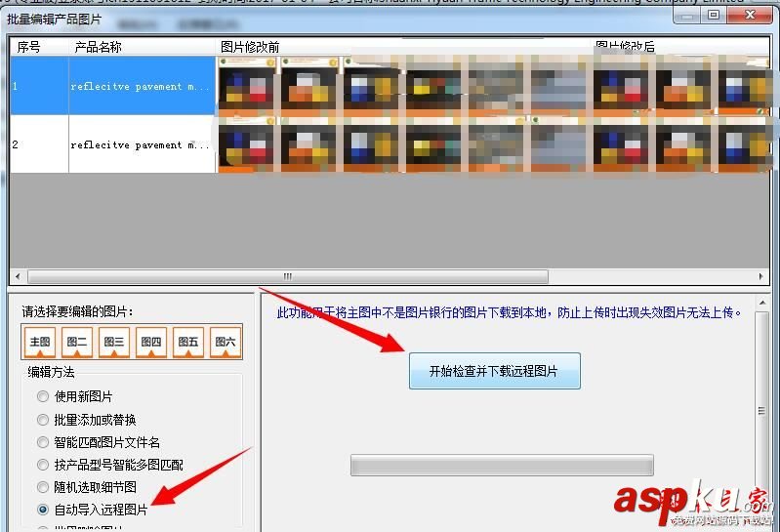780x532 pixels.
Task: Select the 图三 image slot button
Action: pyautogui.click(x=114, y=342)
